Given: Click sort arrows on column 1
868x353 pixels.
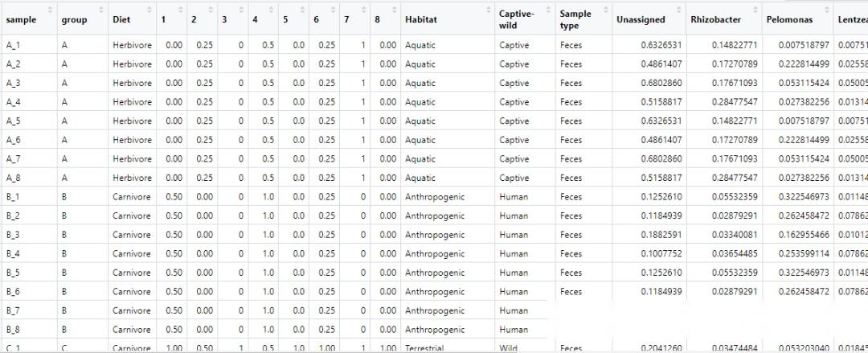Looking at the screenshot, I should (182, 9).
